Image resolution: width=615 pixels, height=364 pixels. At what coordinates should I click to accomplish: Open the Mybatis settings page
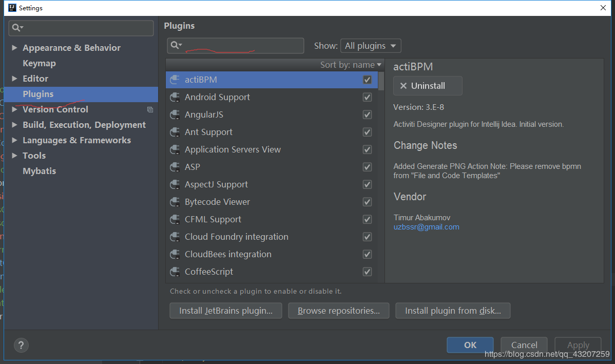click(x=39, y=171)
